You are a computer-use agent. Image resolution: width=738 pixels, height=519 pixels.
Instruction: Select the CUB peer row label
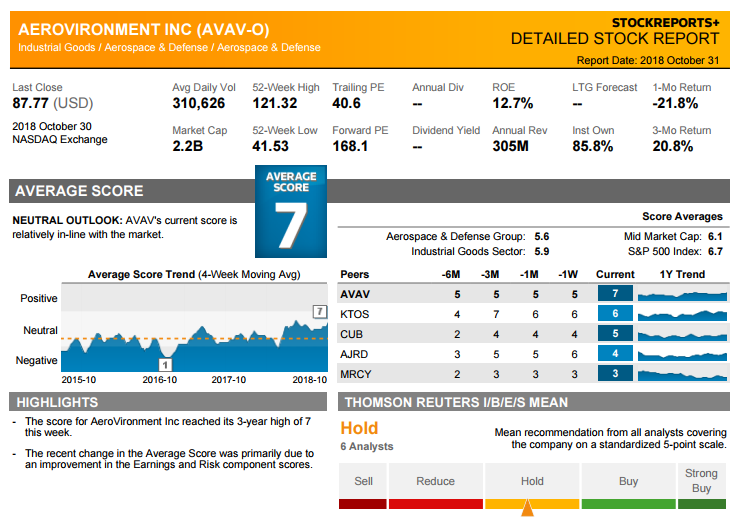pyautogui.click(x=351, y=334)
